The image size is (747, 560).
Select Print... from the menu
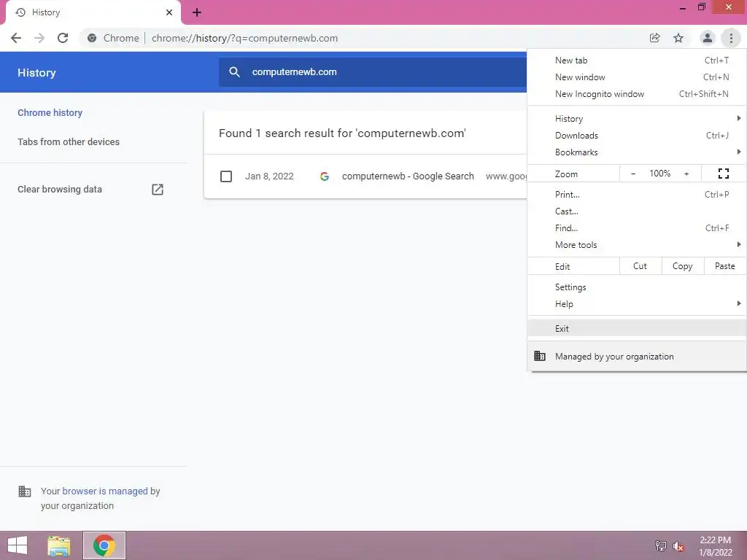(637, 194)
